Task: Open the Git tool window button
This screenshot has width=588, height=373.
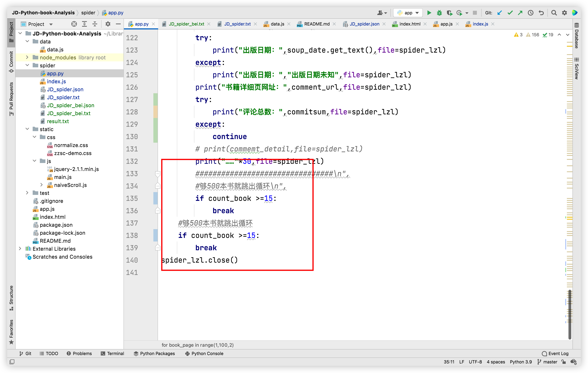Action: [x=25, y=353]
